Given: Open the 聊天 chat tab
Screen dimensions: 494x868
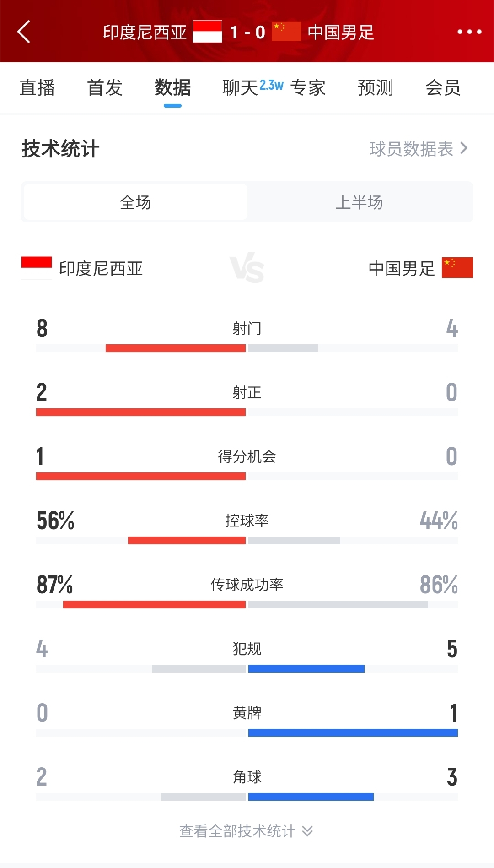Looking at the screenshot, I should 241,87.
